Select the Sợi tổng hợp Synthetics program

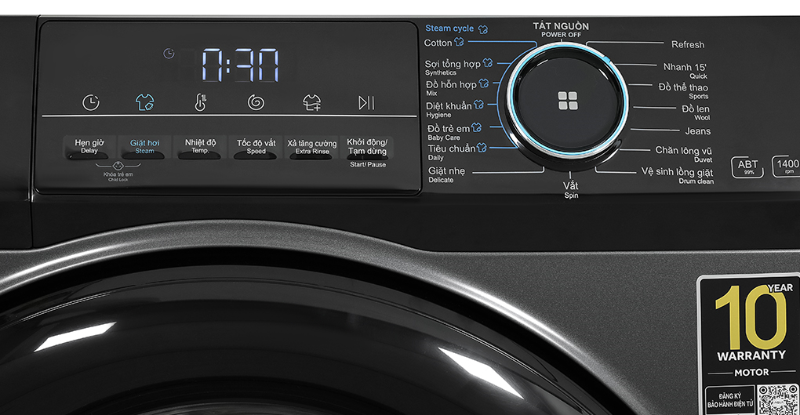coord(453,67)
